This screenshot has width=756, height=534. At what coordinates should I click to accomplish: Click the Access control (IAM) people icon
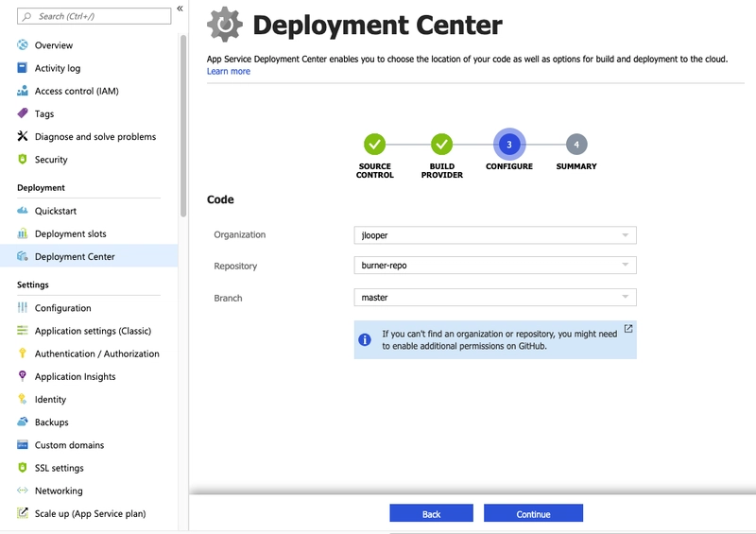[x=22, y=91]
